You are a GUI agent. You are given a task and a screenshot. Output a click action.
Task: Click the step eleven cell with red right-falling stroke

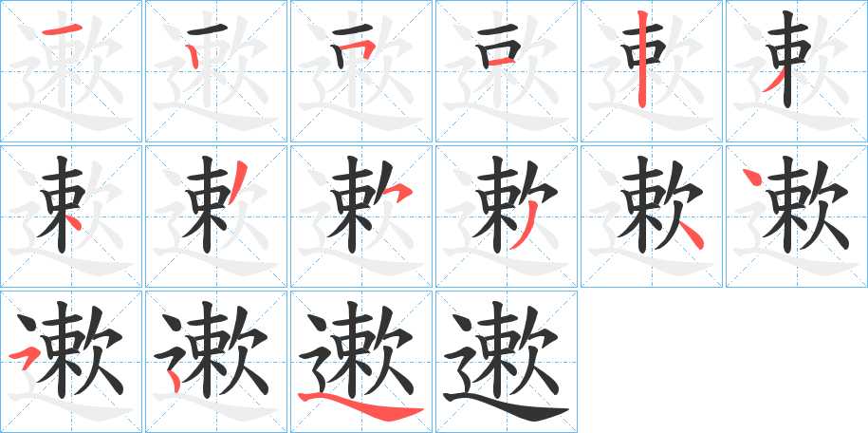pos(652,216)
